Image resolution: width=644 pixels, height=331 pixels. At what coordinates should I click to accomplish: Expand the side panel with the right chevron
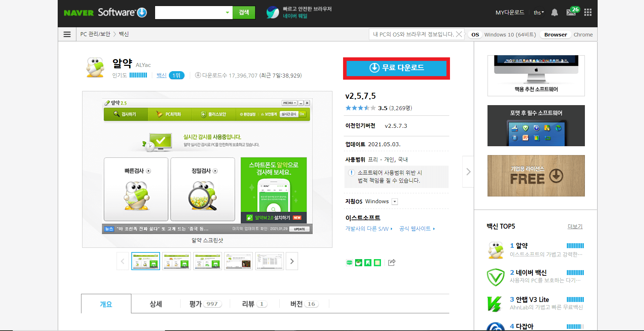(468, 172)
